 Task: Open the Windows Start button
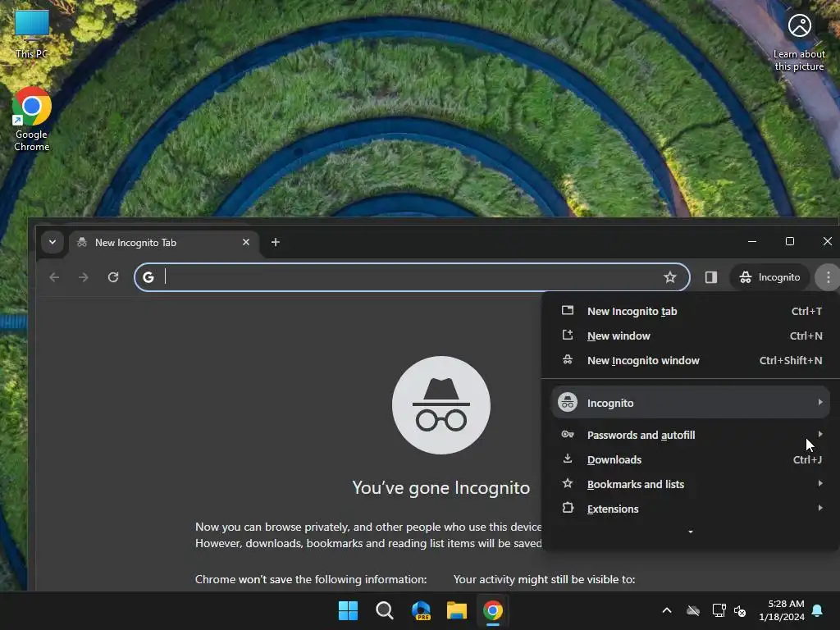[348, 610]
